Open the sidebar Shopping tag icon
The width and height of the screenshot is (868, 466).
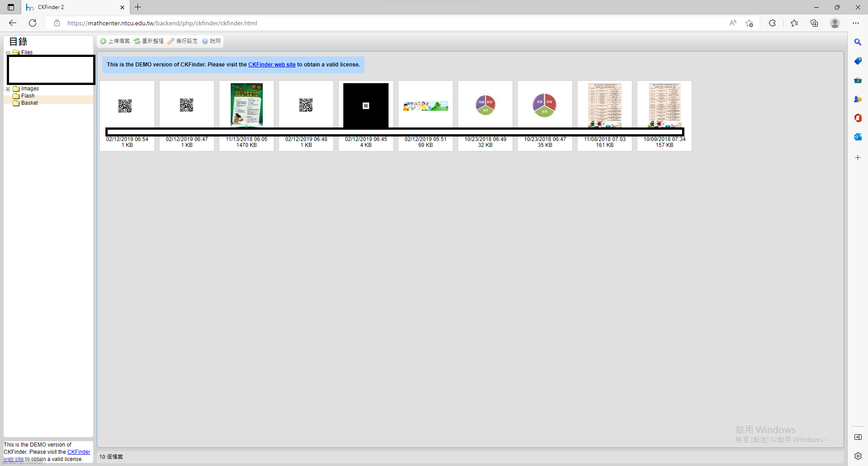click(858, 61)
